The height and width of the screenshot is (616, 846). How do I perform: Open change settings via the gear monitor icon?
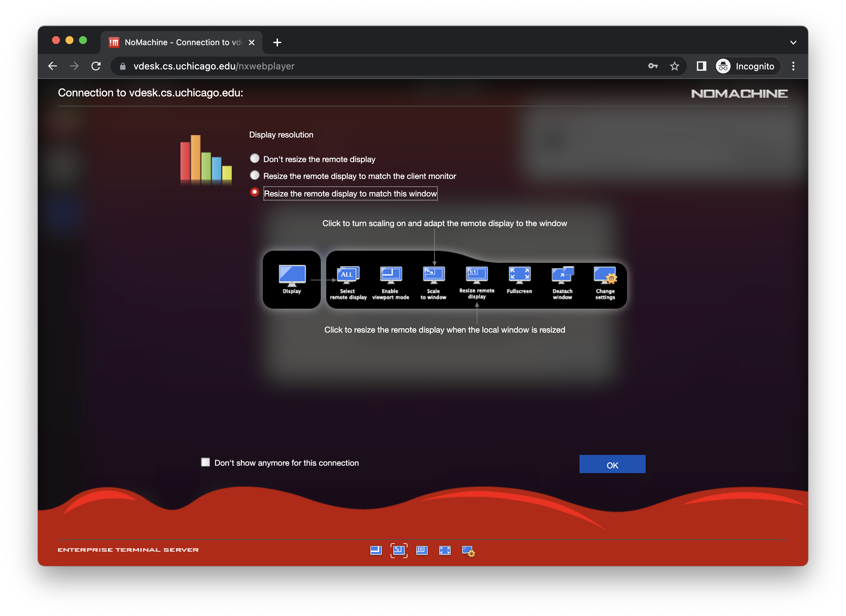pyautogui.click(x=468, y=551)
